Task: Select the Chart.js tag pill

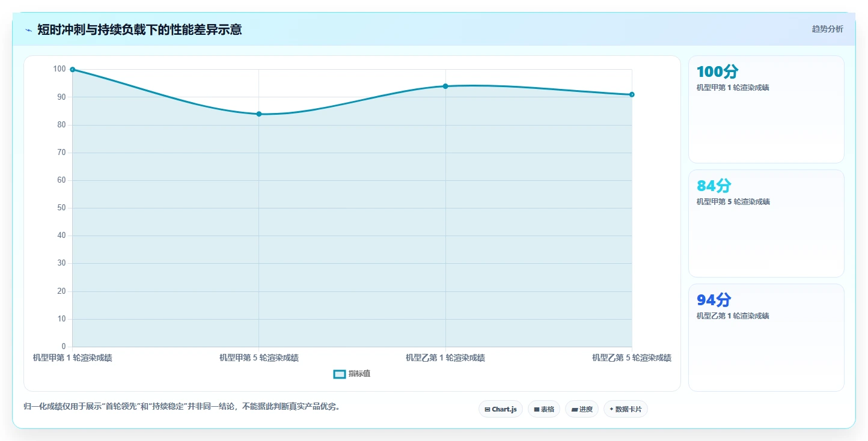Action: pos(501,409)
